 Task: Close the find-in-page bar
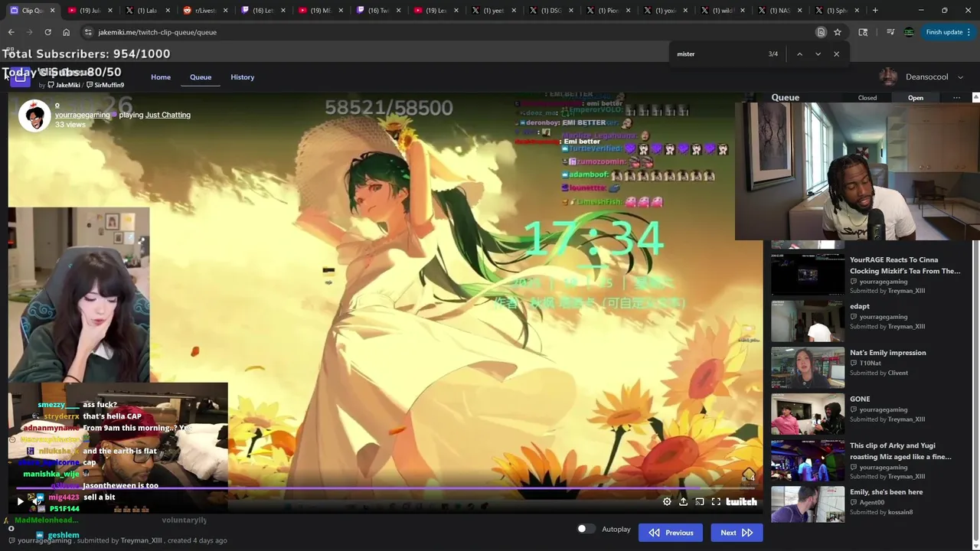tap(836, 54)
